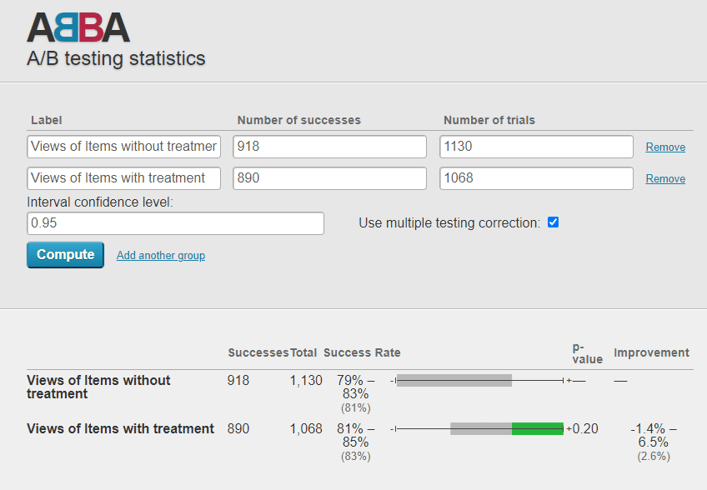
Task: Click the Improvement column header
Action: (651, 352)
